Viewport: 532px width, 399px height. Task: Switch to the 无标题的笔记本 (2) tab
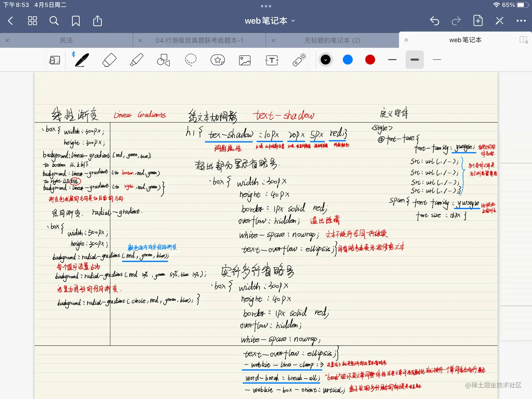[x=332, y=40]
